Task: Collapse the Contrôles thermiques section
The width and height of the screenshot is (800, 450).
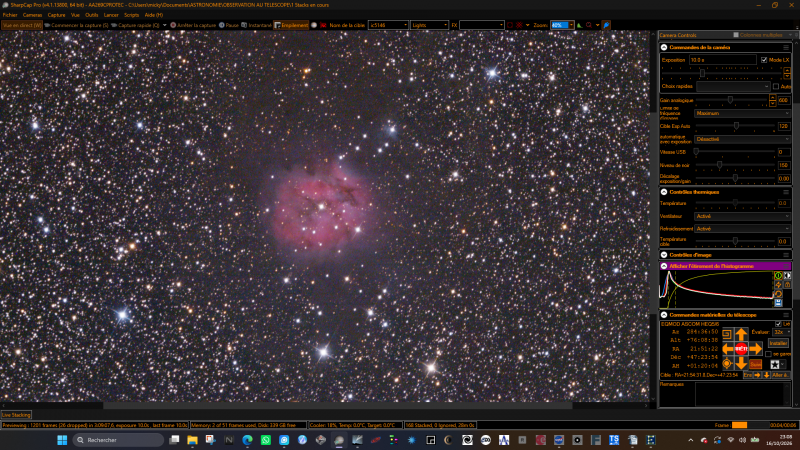Action: [664, 192]
